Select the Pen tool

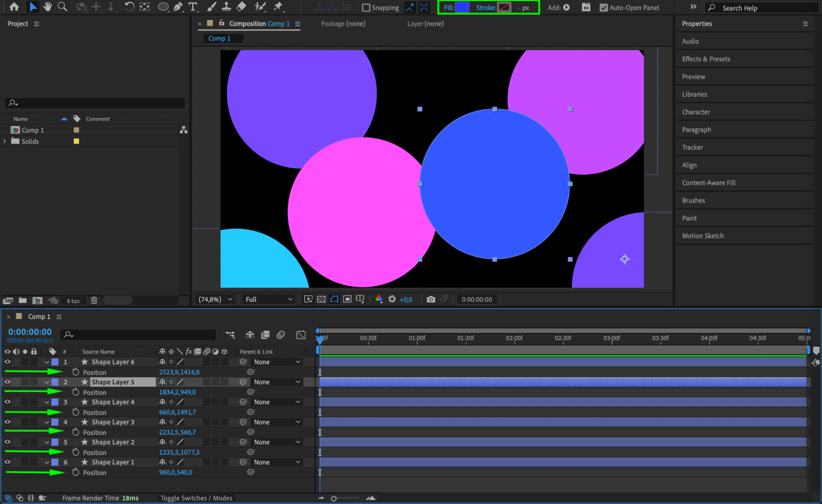click(x=178, y=7)
